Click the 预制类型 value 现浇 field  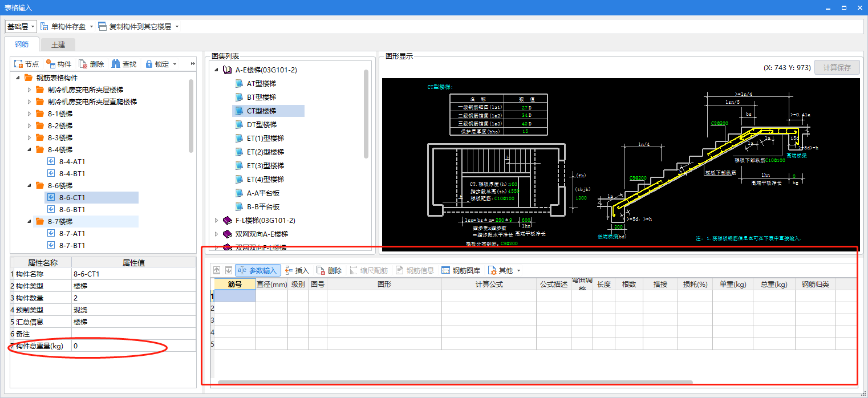[x=133, y=310]
